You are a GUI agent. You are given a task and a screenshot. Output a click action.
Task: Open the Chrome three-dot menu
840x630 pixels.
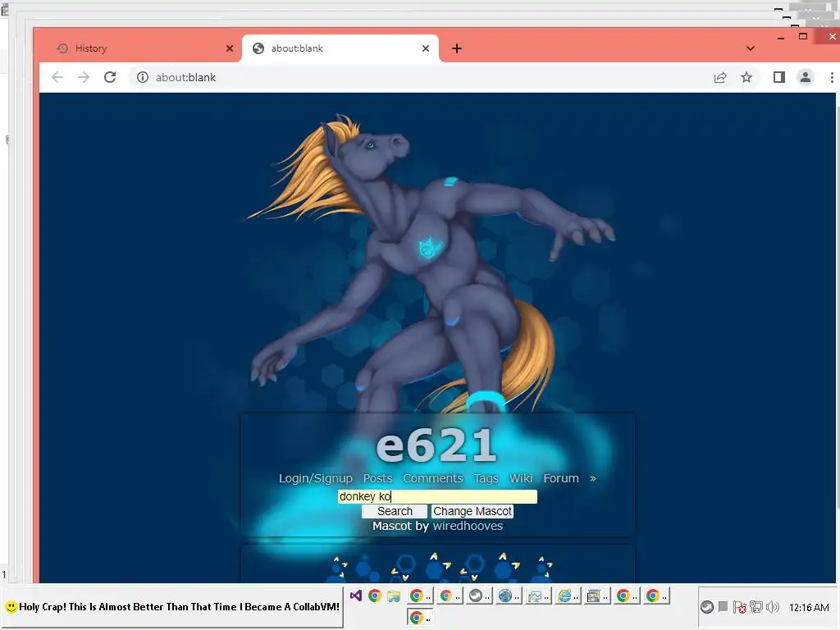coord(832,78)
